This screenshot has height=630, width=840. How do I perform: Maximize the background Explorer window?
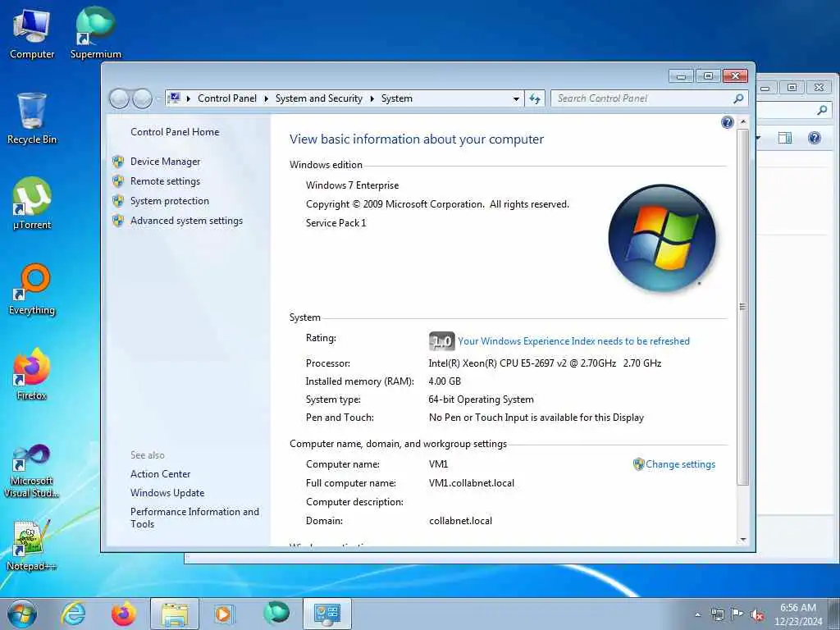coord(792,87)
